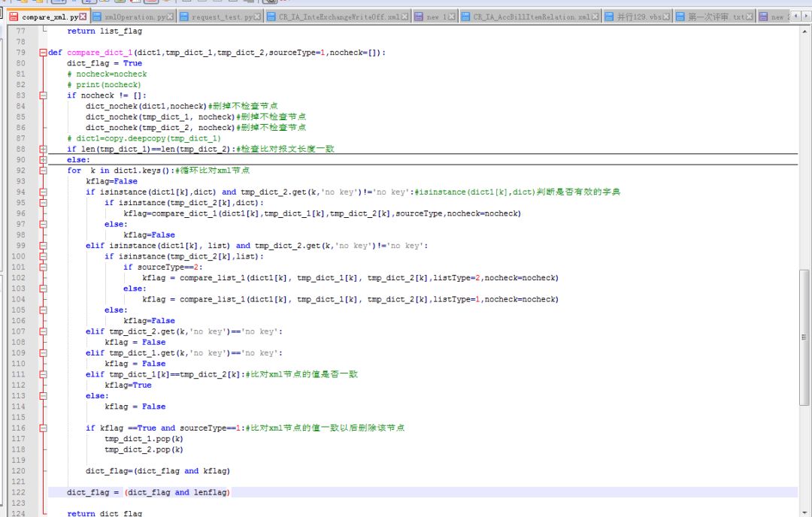Click the 'dict_flag = True' line
Image resolution: width=812 pixels, height=517 pixels.
[x=105, y=63]
